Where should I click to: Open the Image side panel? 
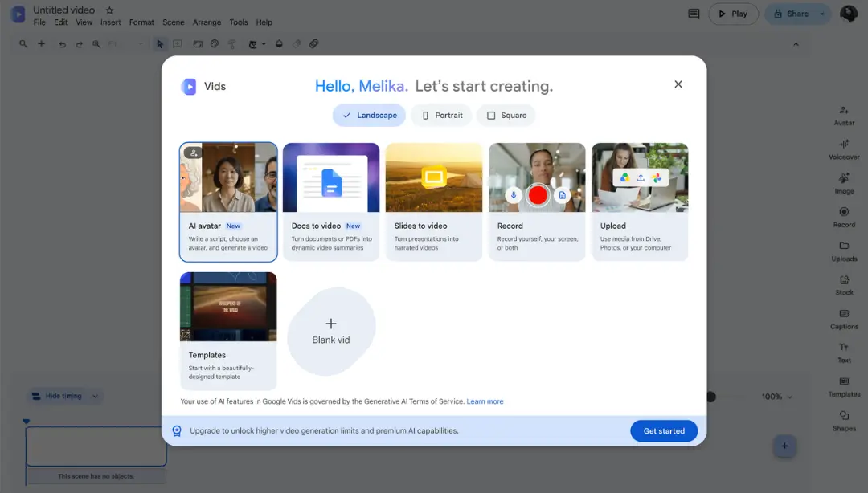coord(844,184)
